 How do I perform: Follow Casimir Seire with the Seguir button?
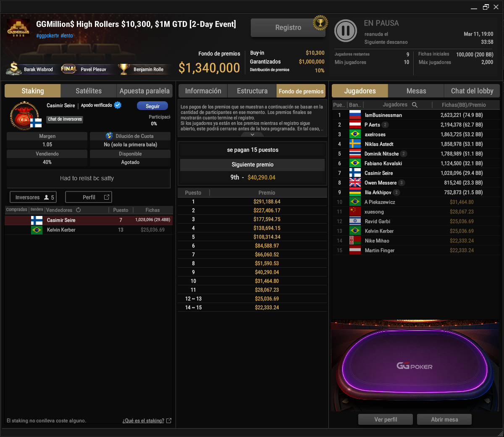click(x=152, y=106)
